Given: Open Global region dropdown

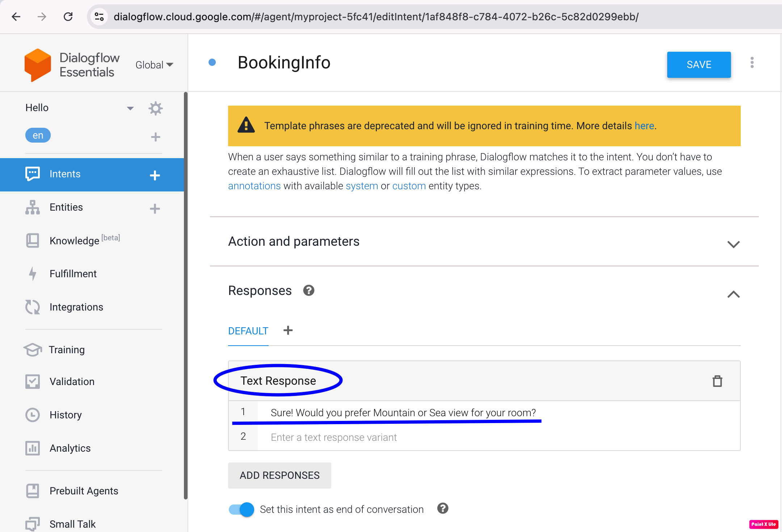Looking at the screenshot, I should [x=153, y=64].
